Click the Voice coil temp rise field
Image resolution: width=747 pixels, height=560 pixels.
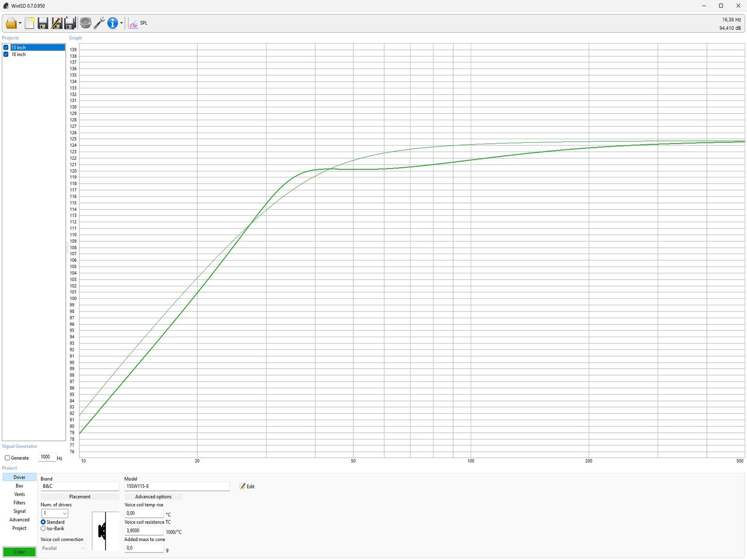[144, 513]
